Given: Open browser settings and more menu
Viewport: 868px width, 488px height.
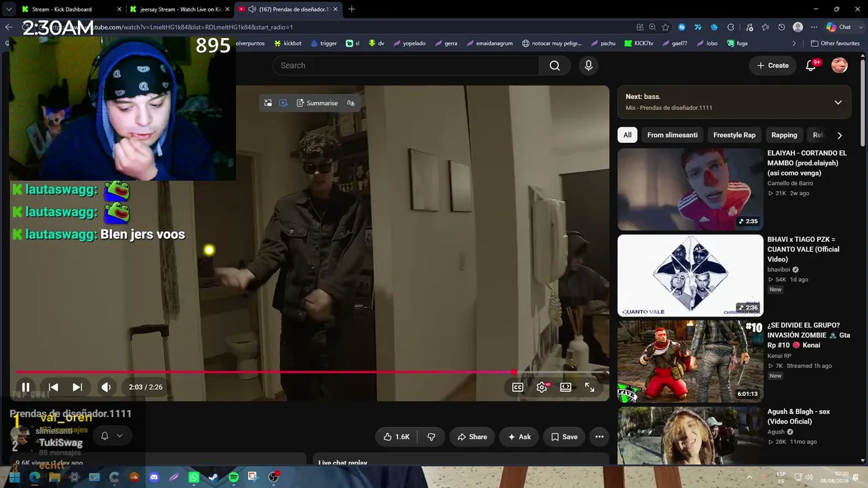Looking at the screenshot, I should click(813, 27).
